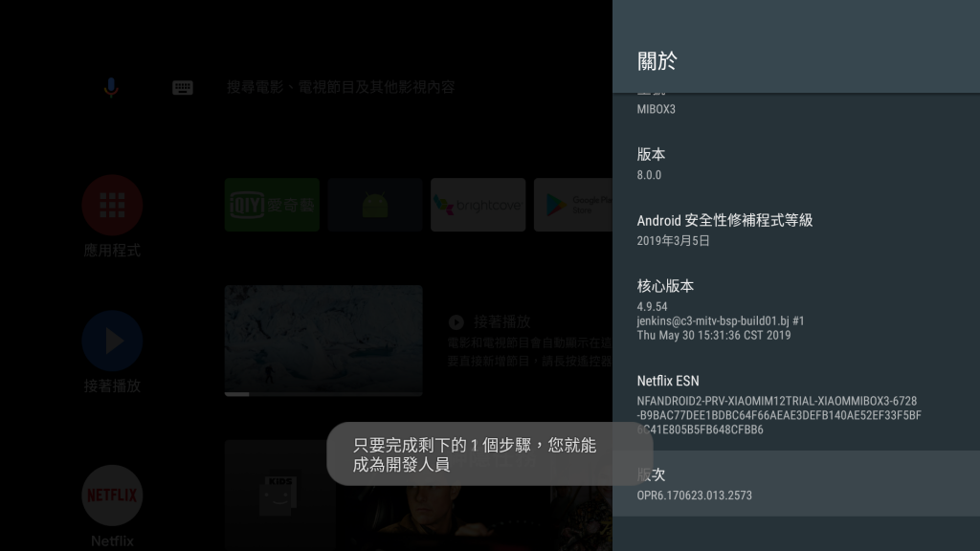This screenshot has width=980, height=551.
Task: Click the developer steps toast message
Action: pos(490,454)
